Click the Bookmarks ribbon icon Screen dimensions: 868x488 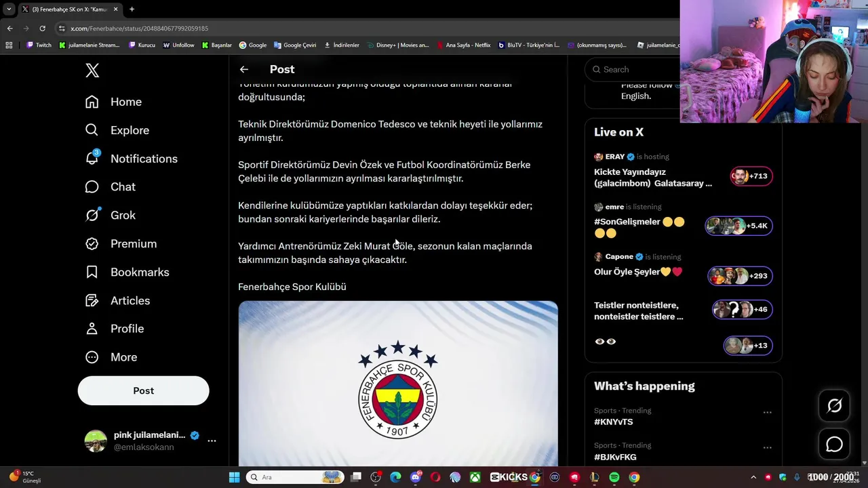tap(92, 272)
